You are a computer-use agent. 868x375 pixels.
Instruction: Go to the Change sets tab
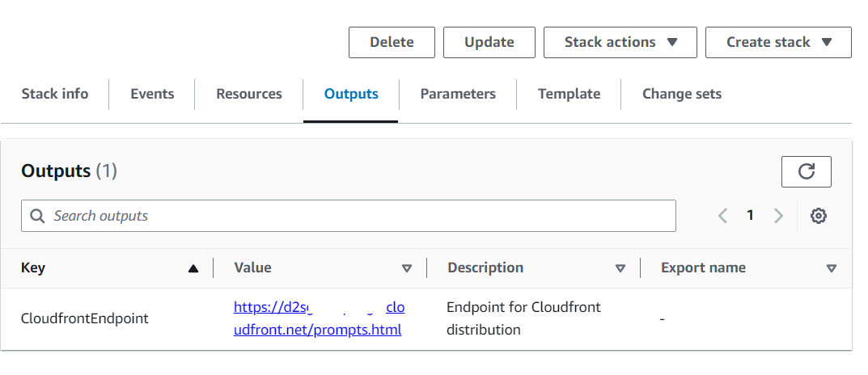[x=682, y=94]
